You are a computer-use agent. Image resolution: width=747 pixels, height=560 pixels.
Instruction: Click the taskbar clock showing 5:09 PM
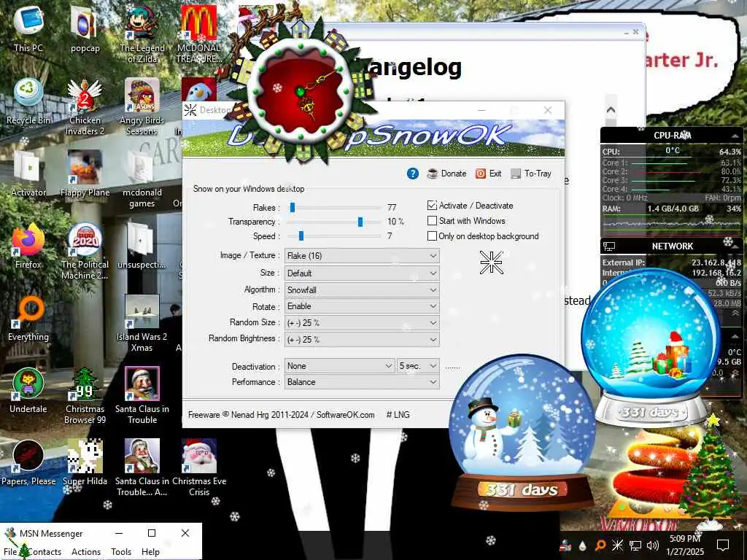[685, 545]
